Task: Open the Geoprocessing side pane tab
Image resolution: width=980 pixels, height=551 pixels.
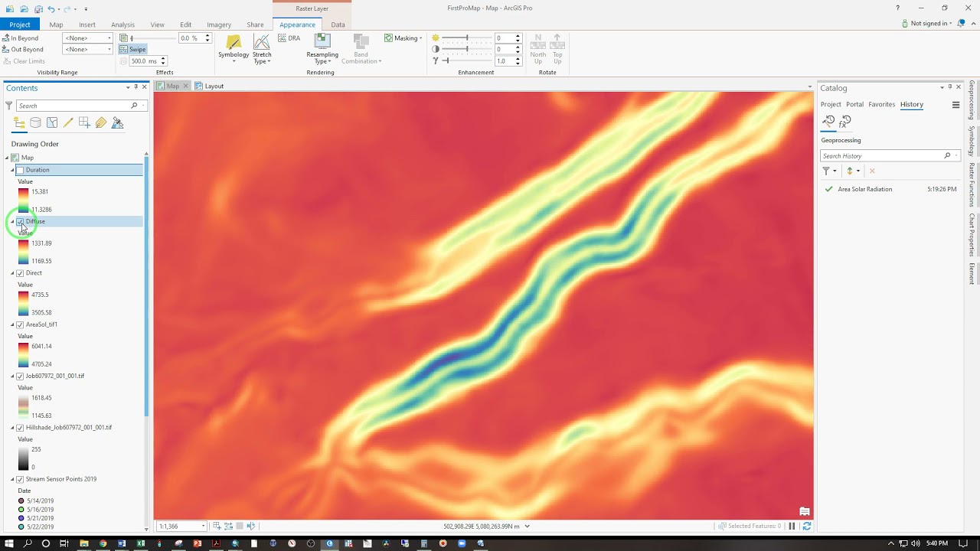Action: coord(972,99)
